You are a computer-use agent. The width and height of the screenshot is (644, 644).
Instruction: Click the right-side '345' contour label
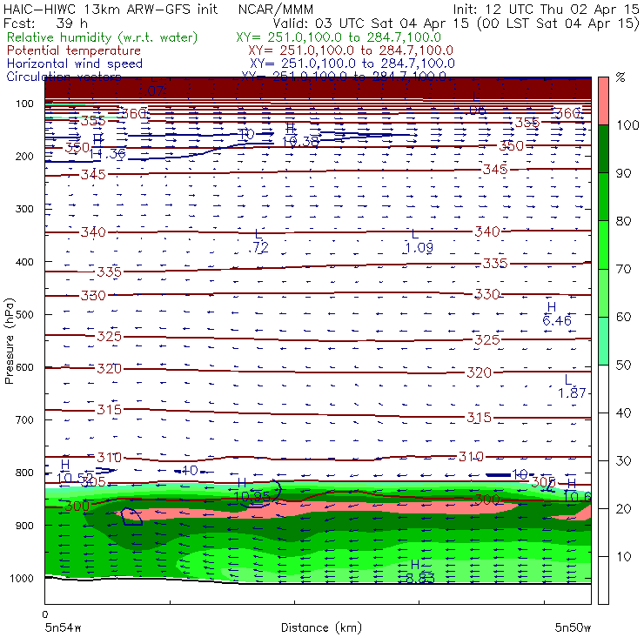click(495, 169)
